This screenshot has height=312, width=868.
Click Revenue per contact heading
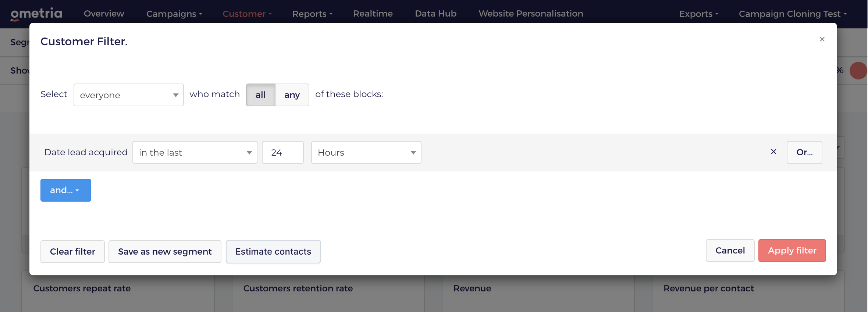pos(709,288)
